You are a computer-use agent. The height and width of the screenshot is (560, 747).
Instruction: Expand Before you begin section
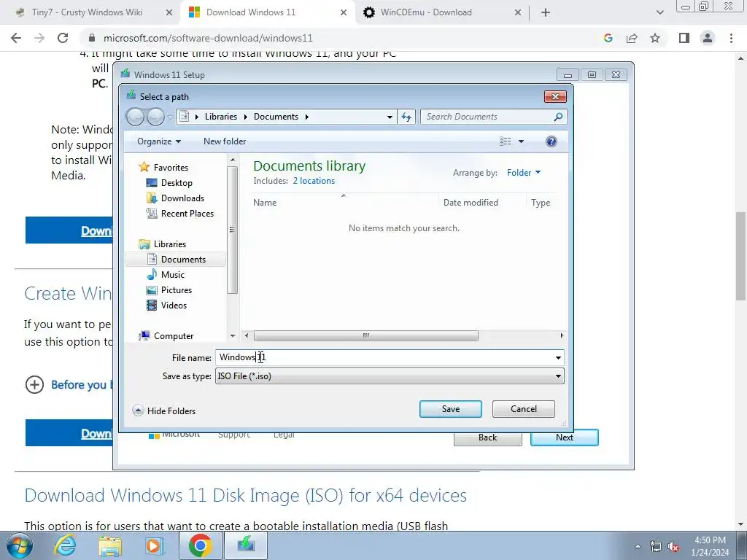[34, 385]
